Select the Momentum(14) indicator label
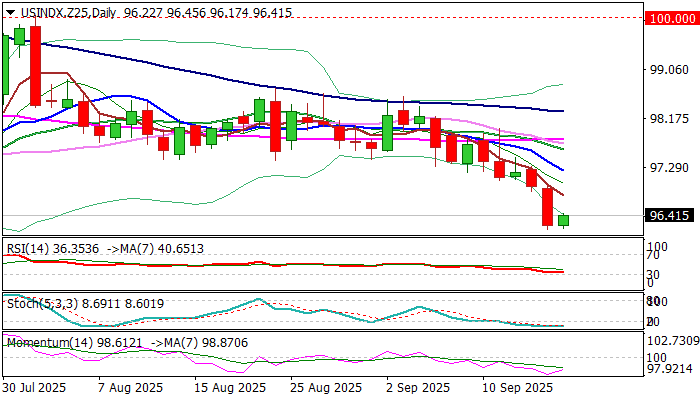 click(50, 343)
